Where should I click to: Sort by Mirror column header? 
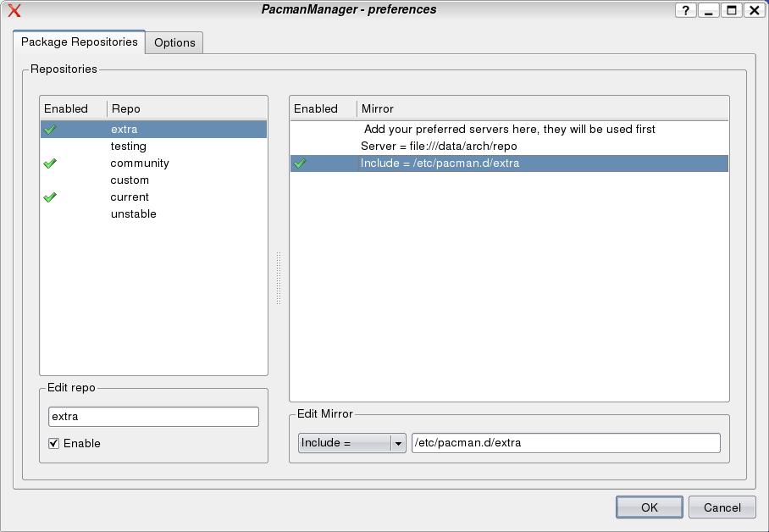click(542, 109)
